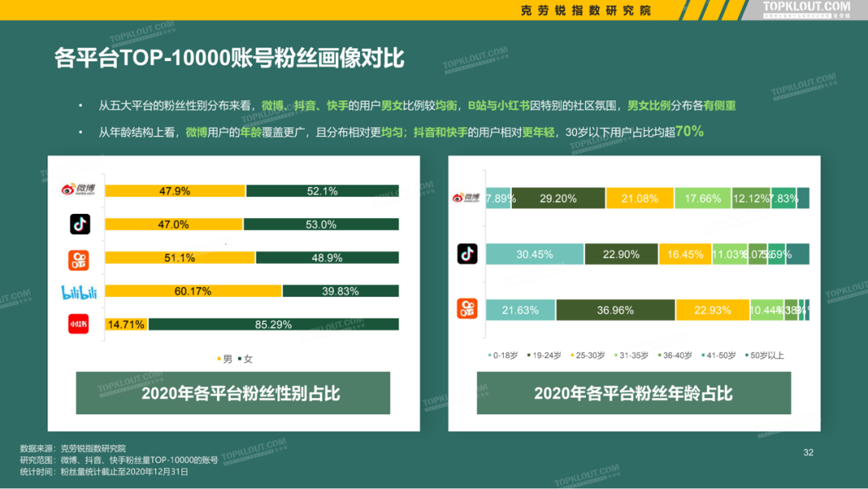Select the 女 legend marker

(x=240, y=359)
